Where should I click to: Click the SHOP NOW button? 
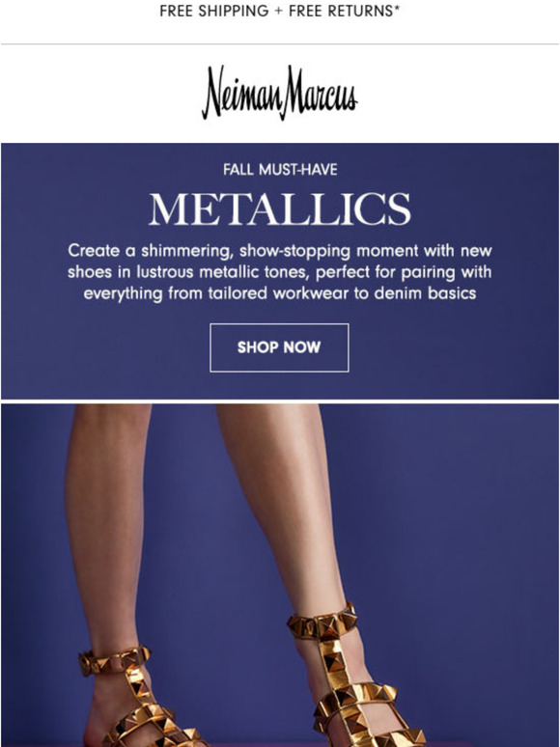(x=279, y=347)
